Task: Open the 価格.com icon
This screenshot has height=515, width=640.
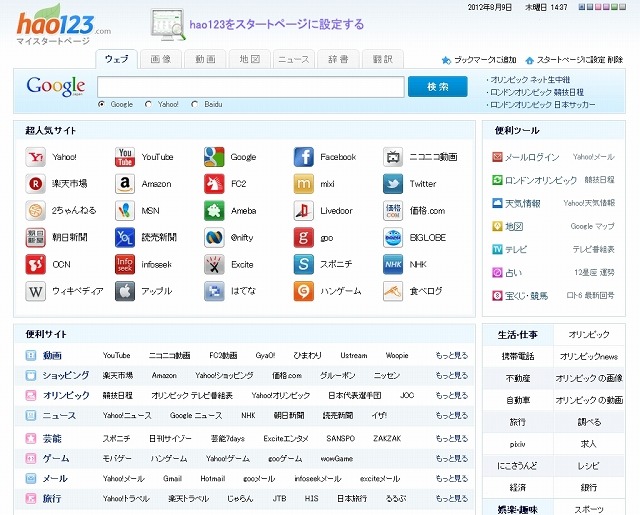Action: click(x=393, y=211)
